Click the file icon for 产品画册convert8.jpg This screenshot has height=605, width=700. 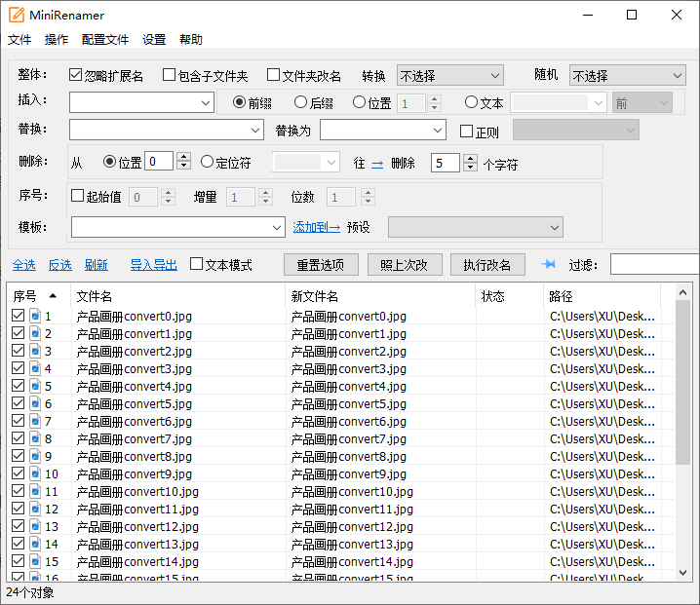(x=35, y=456)
